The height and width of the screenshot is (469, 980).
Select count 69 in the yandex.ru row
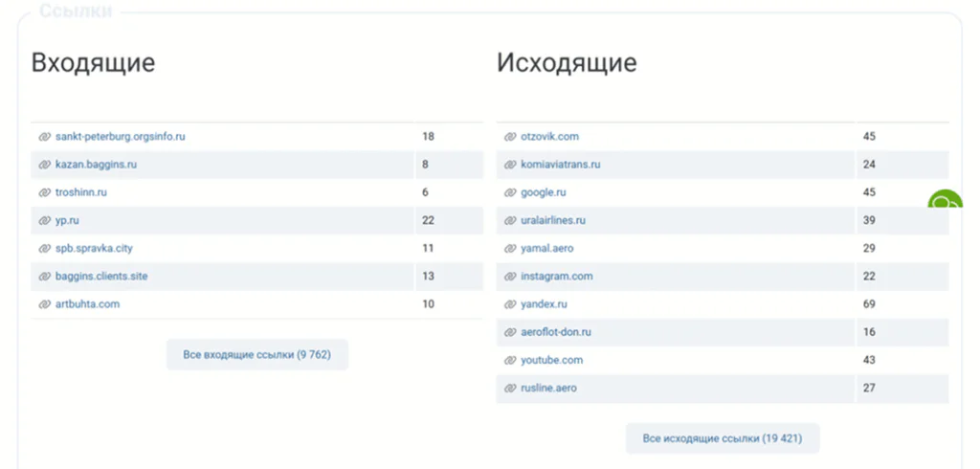[x=869, y=304]
